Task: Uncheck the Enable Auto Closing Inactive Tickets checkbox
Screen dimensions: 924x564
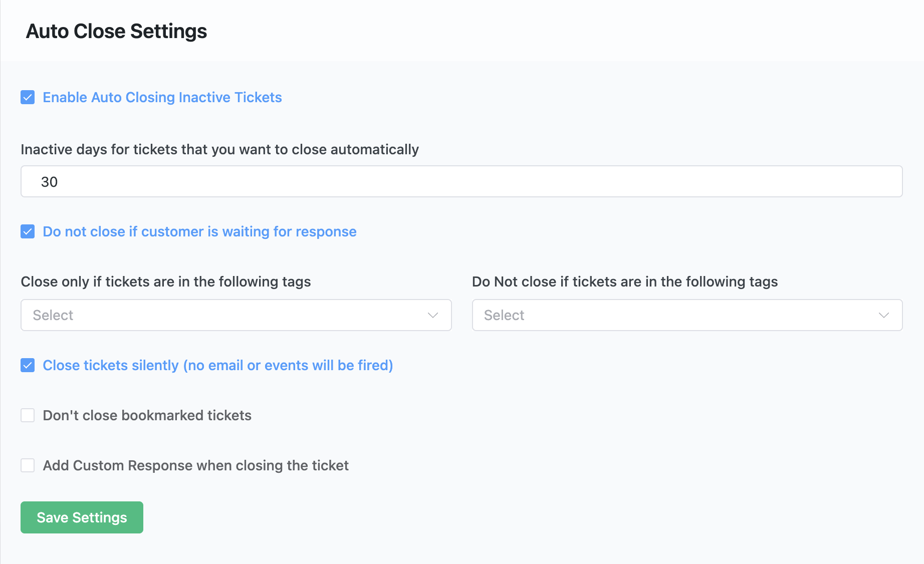Action: tap(28, 97)
